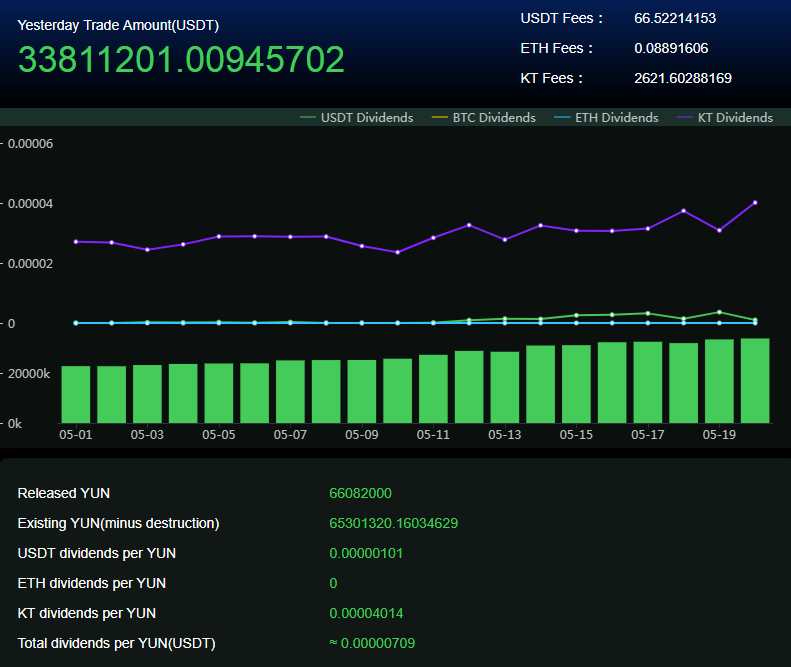Click the green volume bar for 05-01
Screen dimensions: 791x667
[76, 395]
